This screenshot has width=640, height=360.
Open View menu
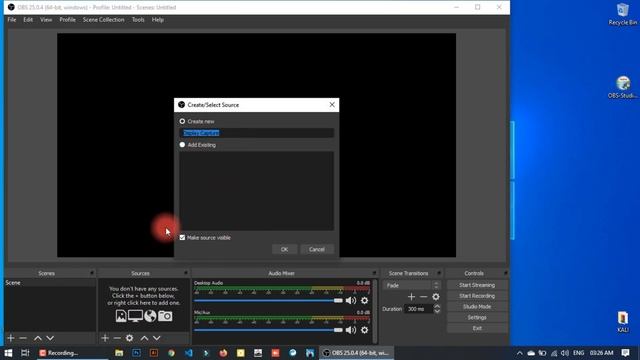click(46, 20)
